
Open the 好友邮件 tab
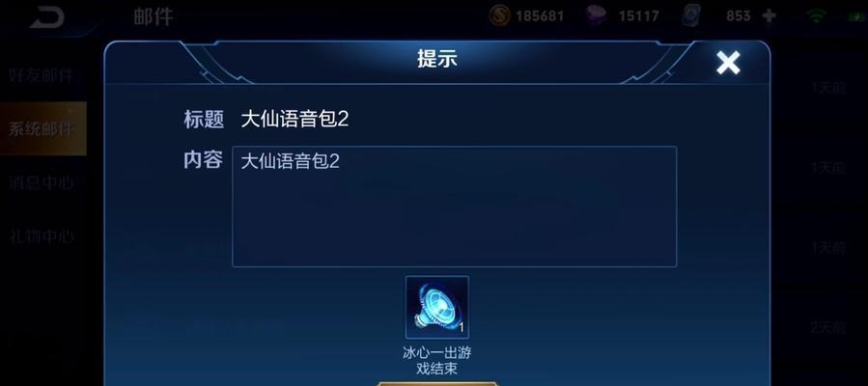click(42, 75)
